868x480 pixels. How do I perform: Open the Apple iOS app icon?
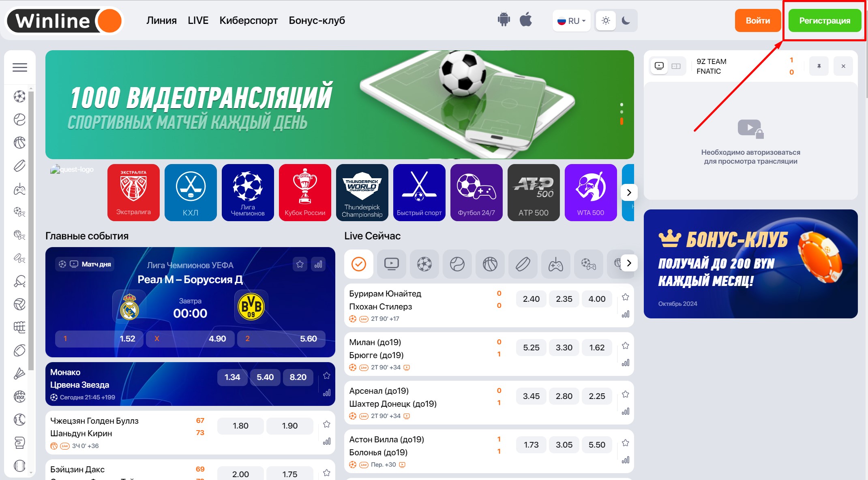tap(526, 19)
